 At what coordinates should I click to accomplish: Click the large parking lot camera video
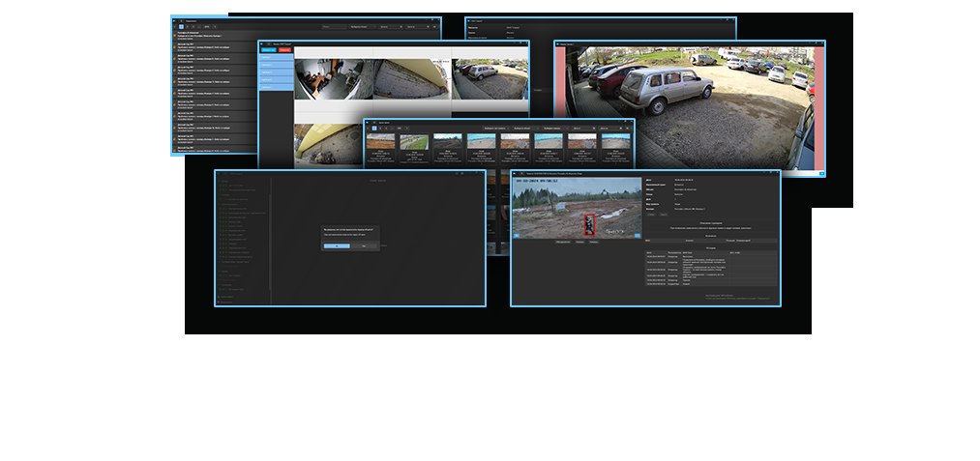point(690,108)
